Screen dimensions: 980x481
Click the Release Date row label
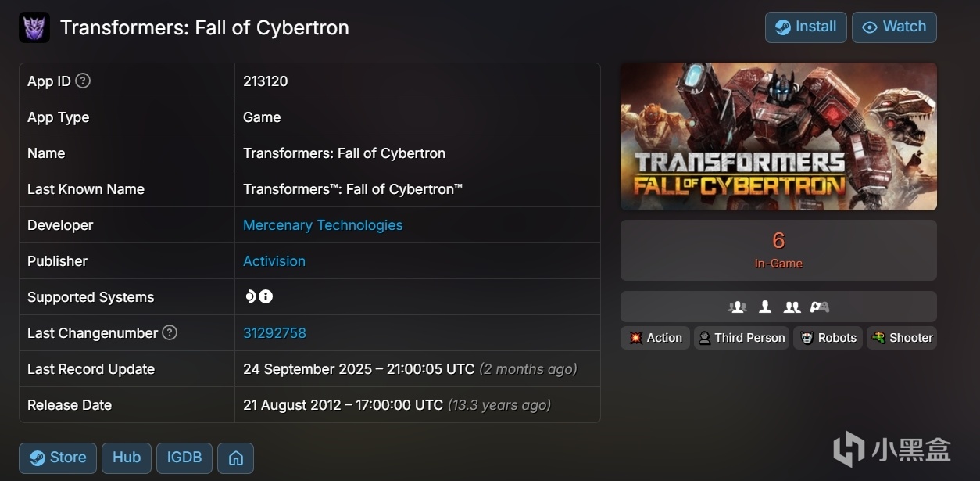(x=70, y=405)
